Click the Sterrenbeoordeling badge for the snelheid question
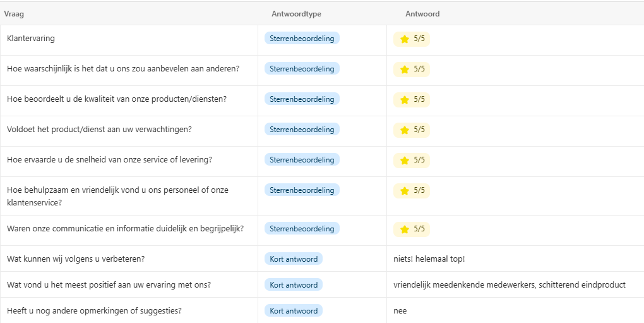The width and height of the screenshot is (644, 323). tap(302, 160)
